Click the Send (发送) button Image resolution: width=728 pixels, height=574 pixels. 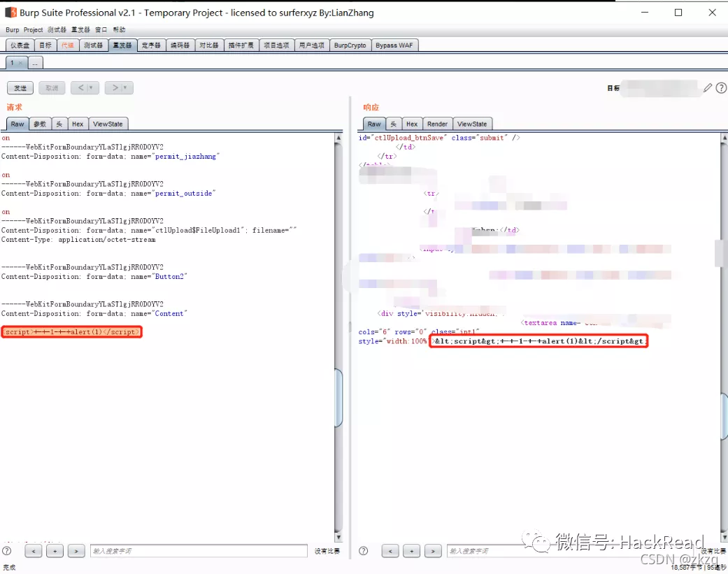click(x=20, y=87)
